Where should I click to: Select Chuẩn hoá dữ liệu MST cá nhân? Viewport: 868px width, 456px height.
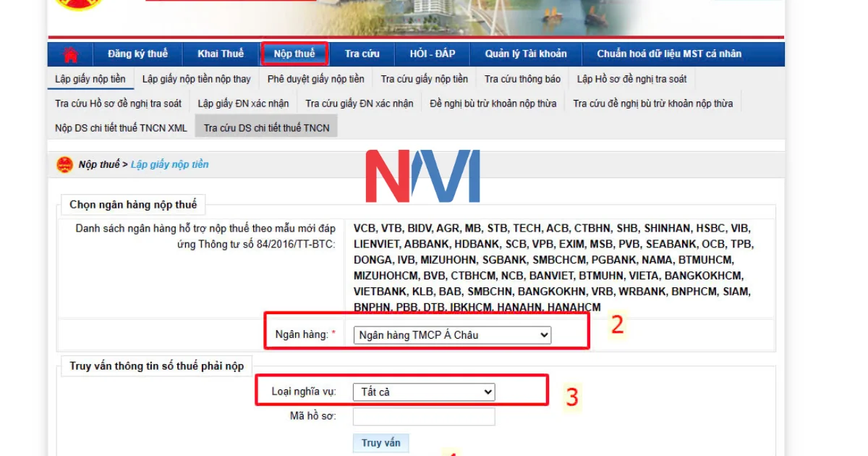click(x=669, y=54)
